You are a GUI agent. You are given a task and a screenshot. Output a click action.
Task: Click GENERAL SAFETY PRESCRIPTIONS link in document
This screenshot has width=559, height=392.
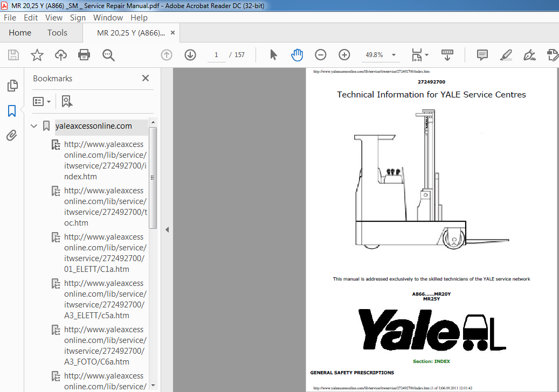[352, 373]
